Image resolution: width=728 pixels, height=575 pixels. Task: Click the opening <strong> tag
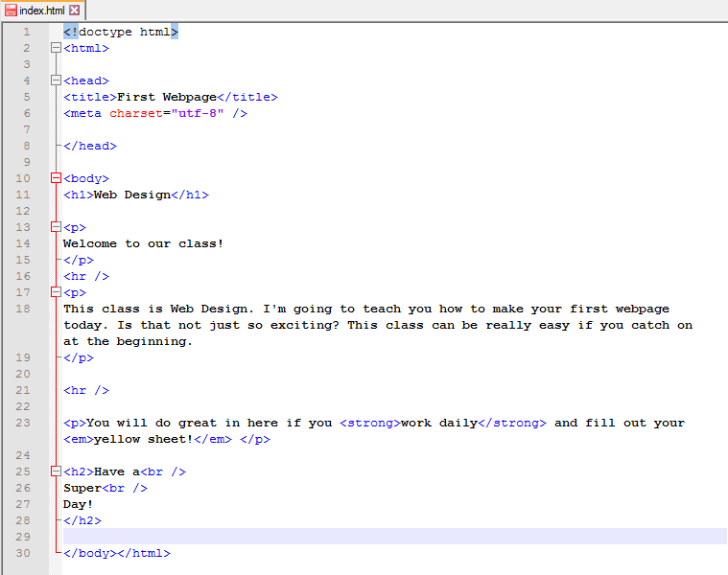click(x=370, y=423)
